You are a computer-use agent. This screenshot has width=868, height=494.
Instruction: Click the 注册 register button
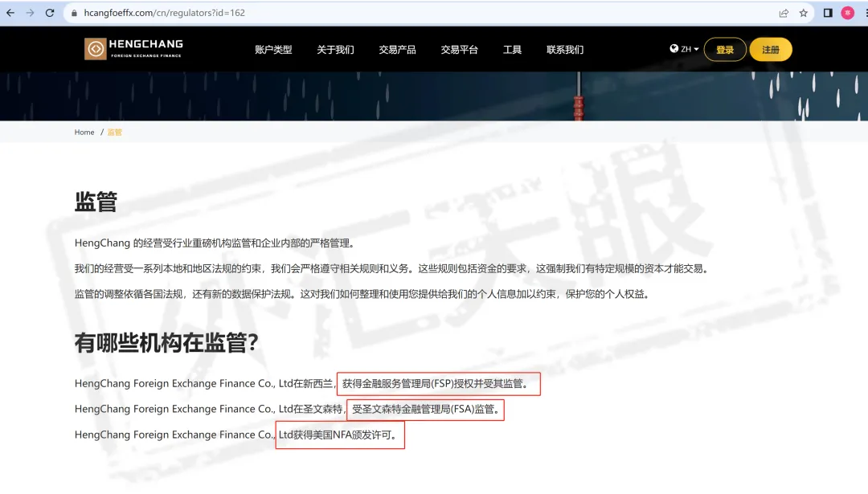click(771, 50)
